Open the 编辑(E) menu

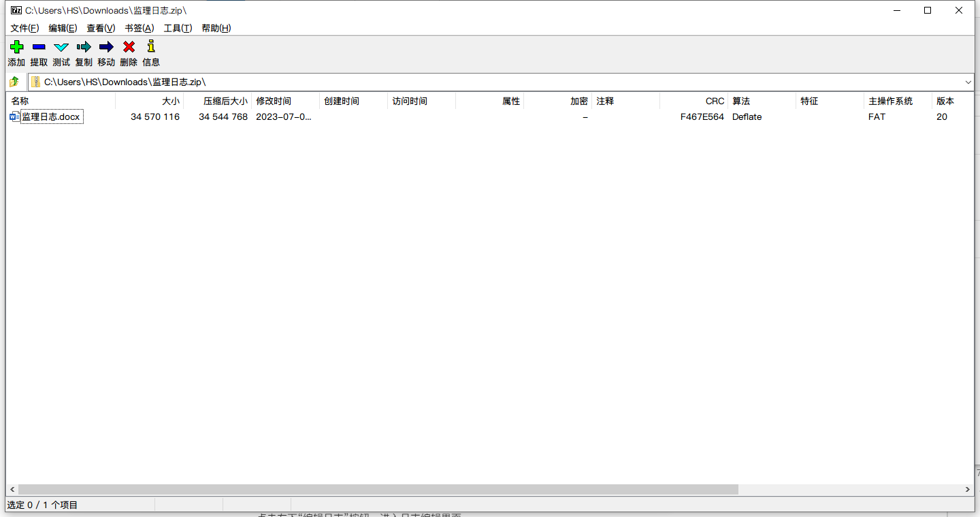point(63,28)
